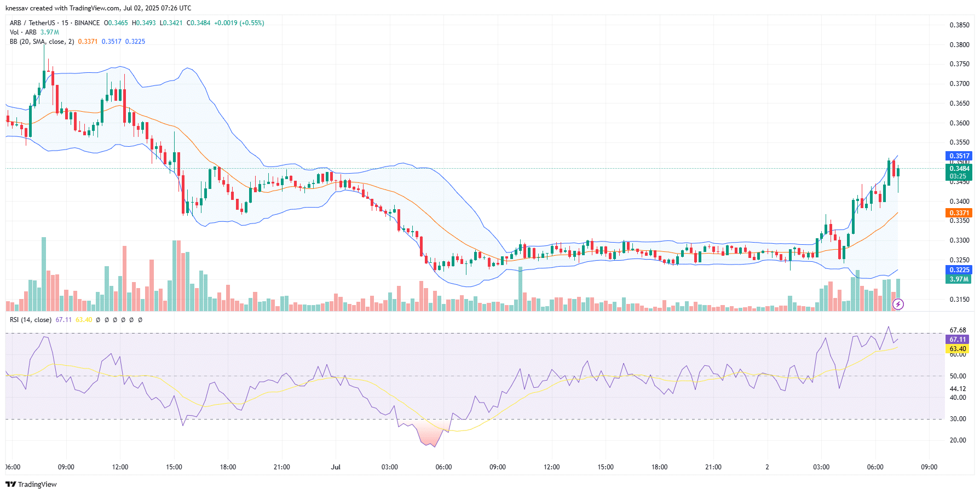Select the ARB / TetherUS symbol title
This screenshot has height=494, width=980.
pyautogui.click(x=32, y=23)
